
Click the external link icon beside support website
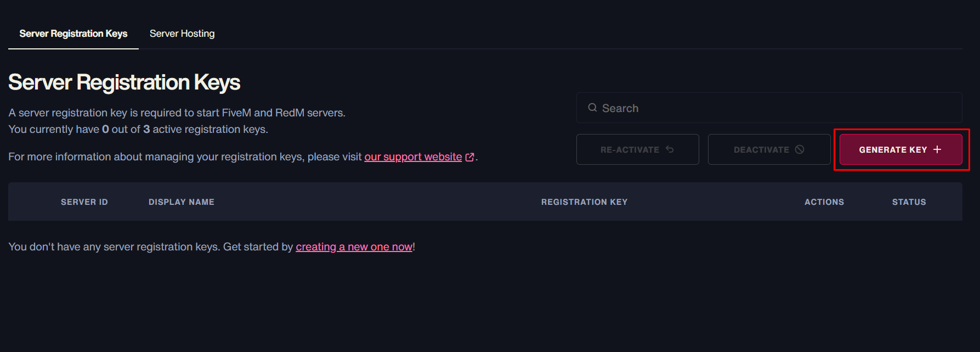pos(469,157)
